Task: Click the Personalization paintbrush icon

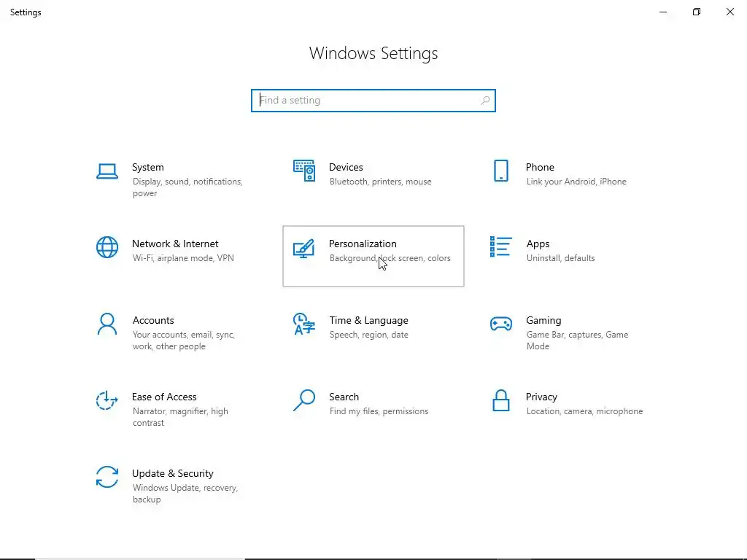Action: click(304, 249)
